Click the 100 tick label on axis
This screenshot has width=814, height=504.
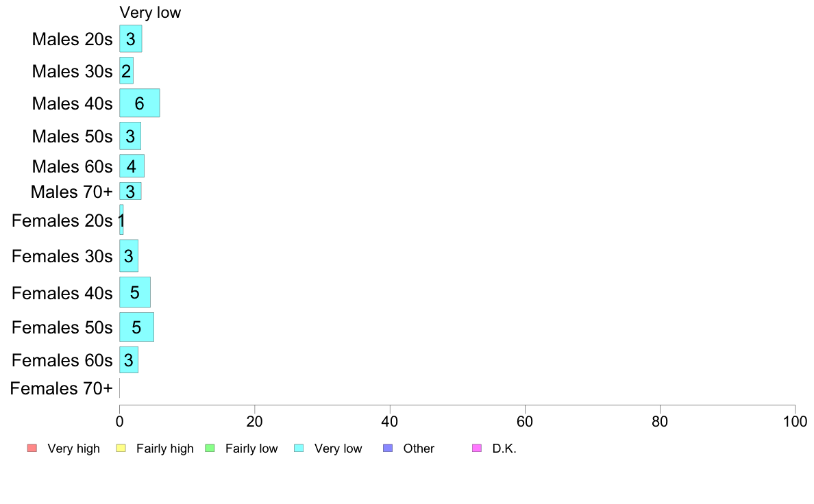[x=795, y=421]
